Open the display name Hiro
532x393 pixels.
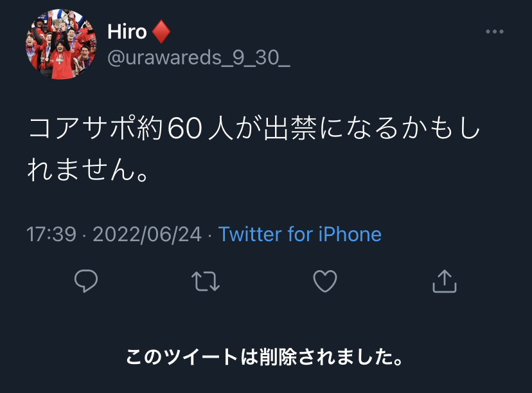(127, 32)
